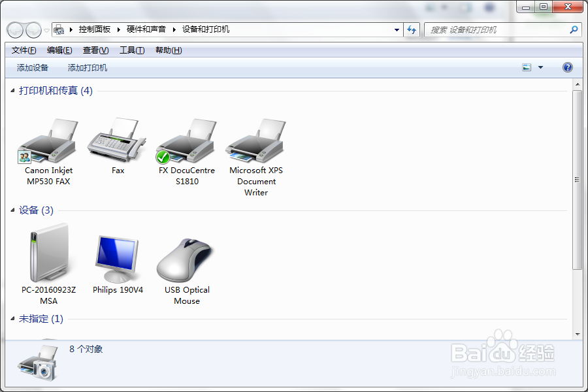Click the printer and camera icon in details pane

pos(39,363)
